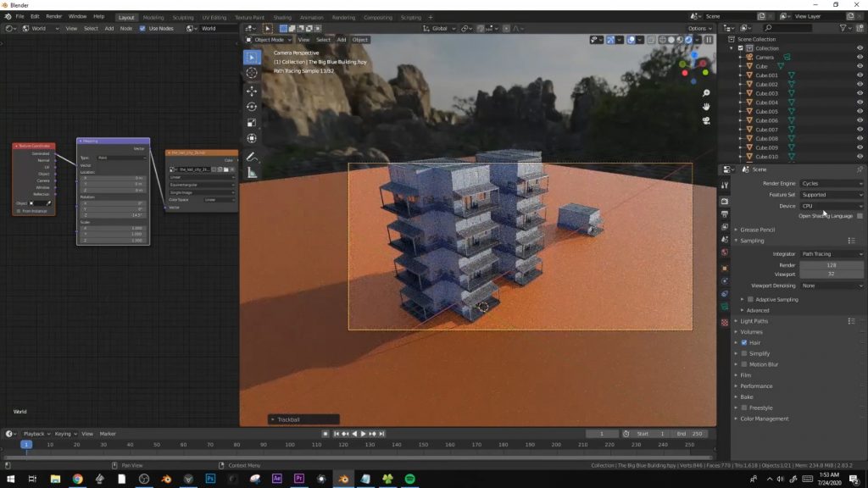The height and width of the screenshot is (488, 868).
Task: Toggle camera view with the camera icon
Action: click(706, 120)
